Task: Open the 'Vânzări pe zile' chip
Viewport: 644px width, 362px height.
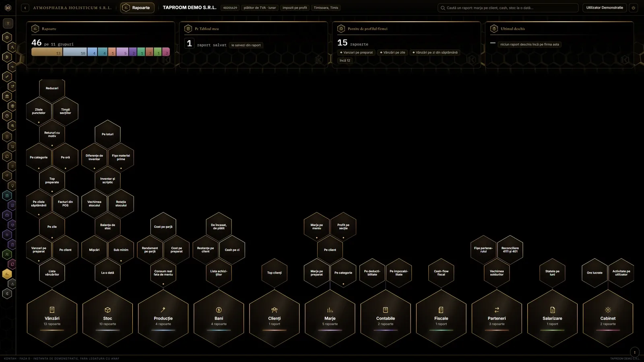Action: pos(392,52)
